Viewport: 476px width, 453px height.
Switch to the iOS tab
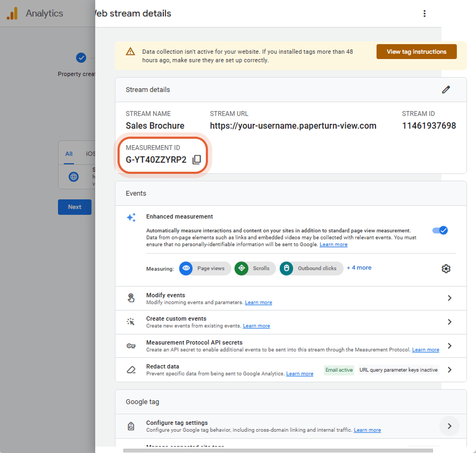90,154
